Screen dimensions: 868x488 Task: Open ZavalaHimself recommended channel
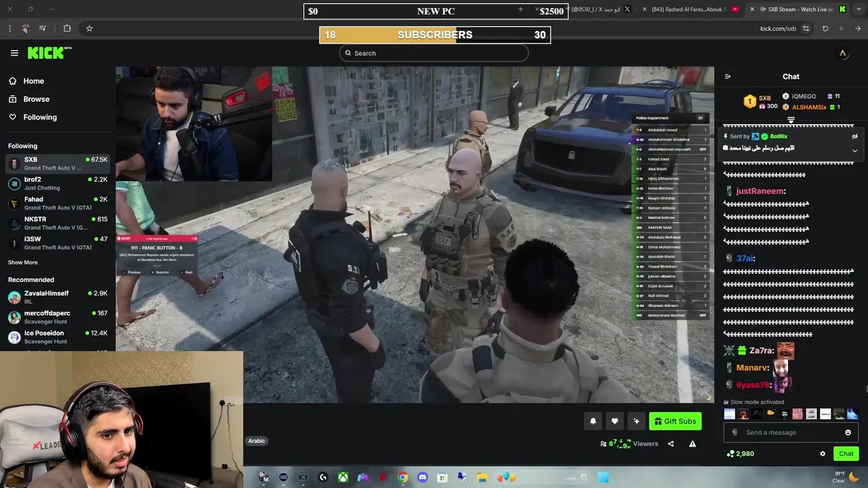pos(58,297)
